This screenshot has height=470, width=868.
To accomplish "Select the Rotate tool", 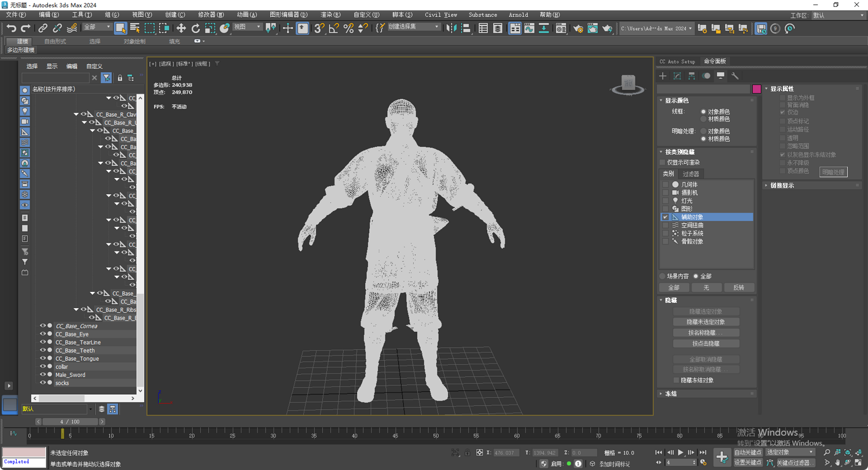I will (x=196, y=28).
